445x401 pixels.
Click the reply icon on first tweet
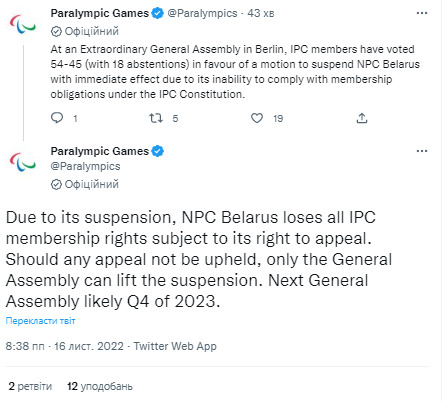(x=57, y=118)
